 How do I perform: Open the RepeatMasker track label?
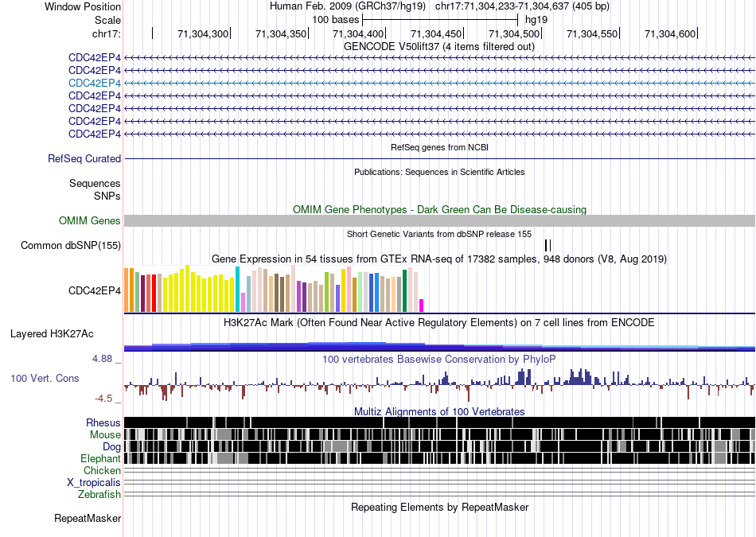88,518
